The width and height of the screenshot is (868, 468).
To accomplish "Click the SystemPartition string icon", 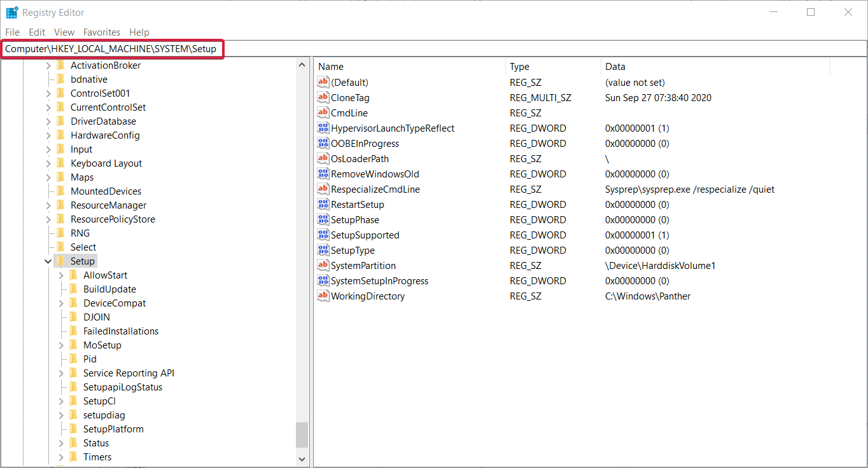I will tap(323, 266).
